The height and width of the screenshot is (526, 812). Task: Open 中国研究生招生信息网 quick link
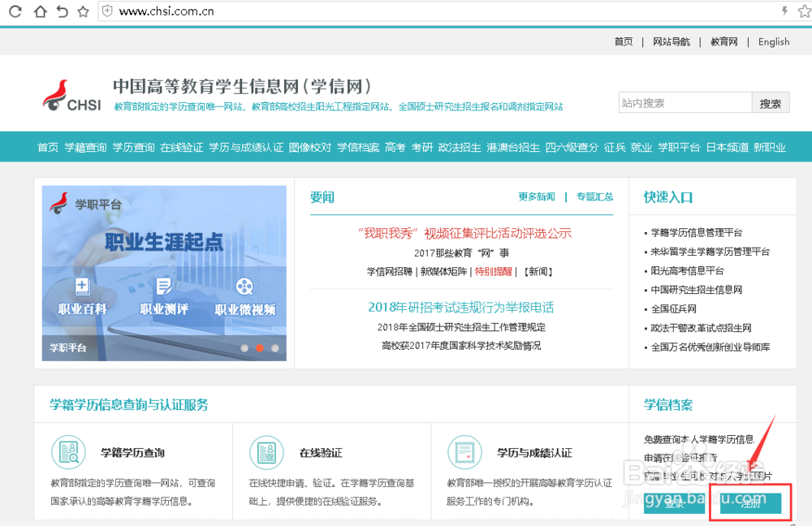tap(697, 290)
